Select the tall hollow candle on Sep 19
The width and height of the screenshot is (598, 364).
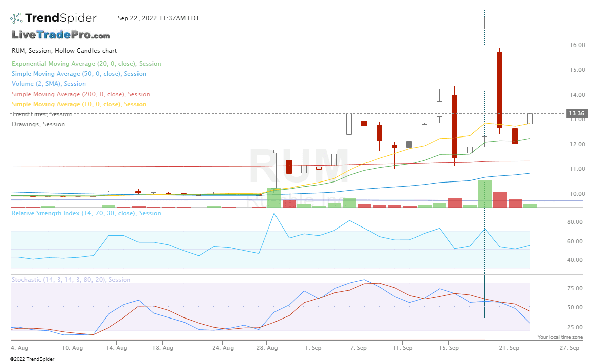(484, 81)
